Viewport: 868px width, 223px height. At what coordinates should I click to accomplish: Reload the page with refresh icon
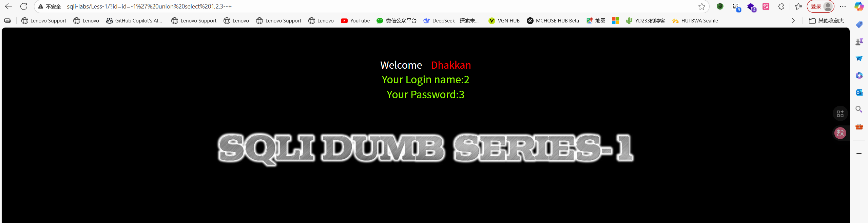tap(24, 6)
